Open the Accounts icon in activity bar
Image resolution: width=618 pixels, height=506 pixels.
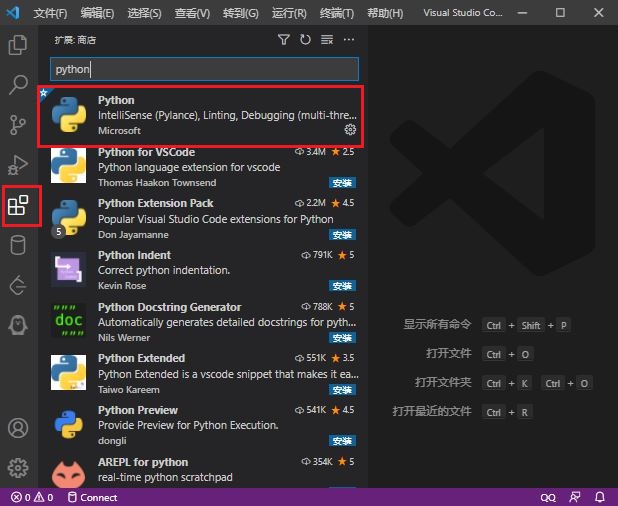[18, 428]
